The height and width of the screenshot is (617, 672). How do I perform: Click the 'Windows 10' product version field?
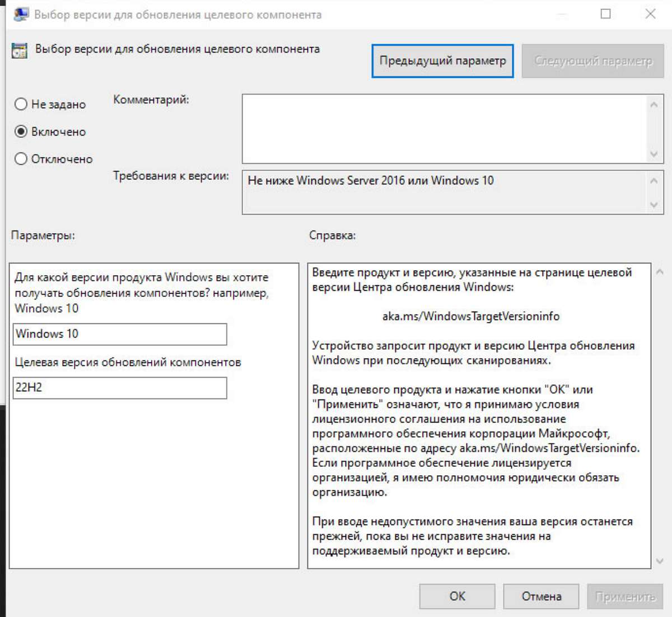pos(119,334)
